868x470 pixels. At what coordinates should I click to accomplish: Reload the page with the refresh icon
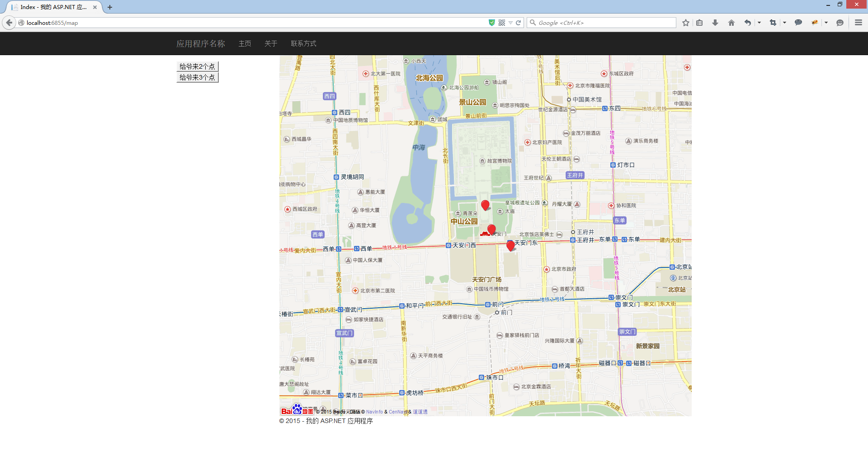coord(519,23)
